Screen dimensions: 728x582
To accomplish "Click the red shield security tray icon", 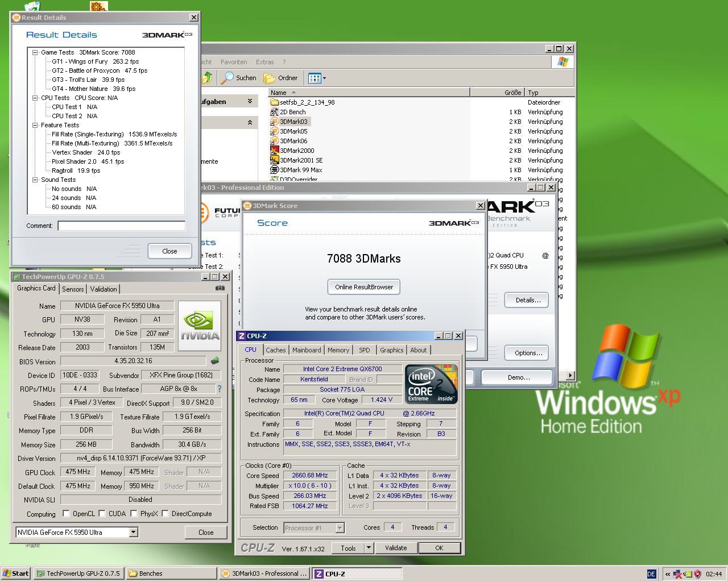I will tap(697, 574).
